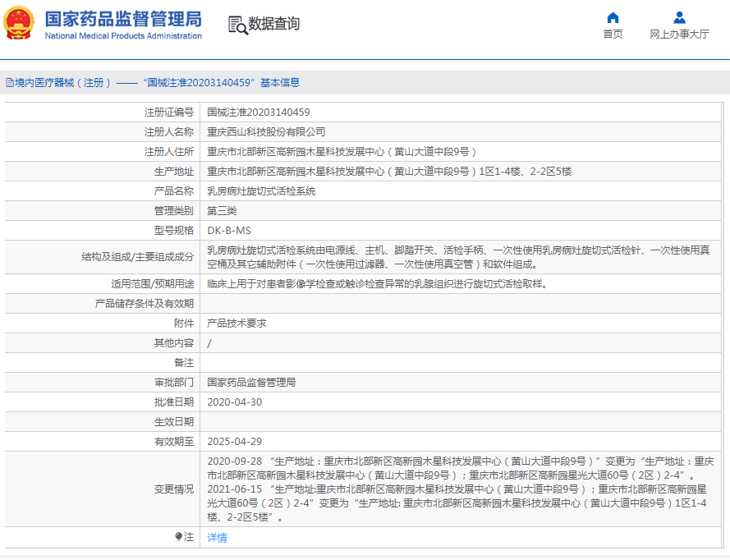Click the document icon before 境内医疗器械
The image size is (730, 560).
pyautogui.click(x=9, y=83)
